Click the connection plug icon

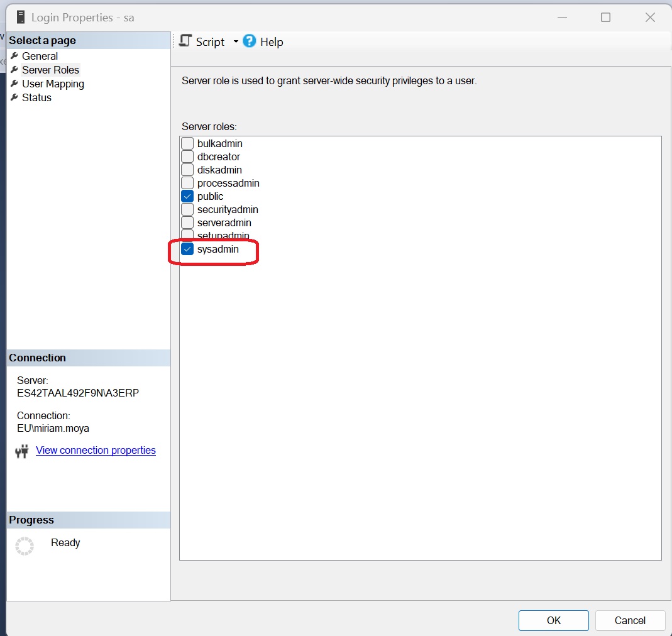coord(22,451)
